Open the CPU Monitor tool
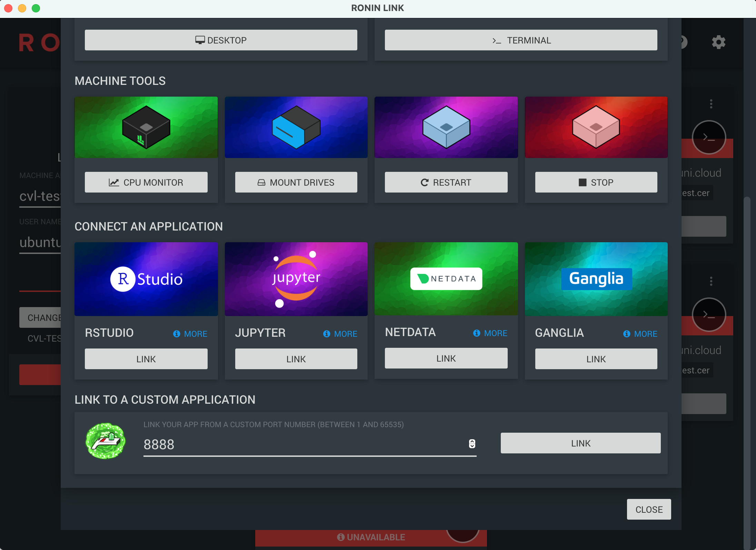 click(x=146, y=182)
